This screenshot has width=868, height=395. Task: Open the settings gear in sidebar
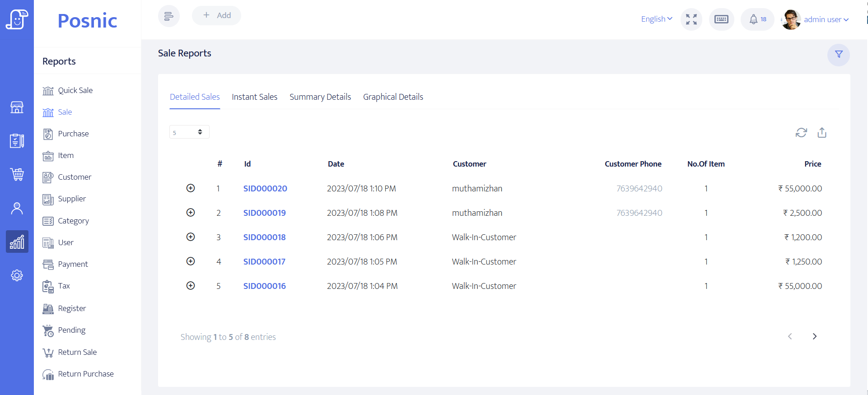(x=17, y=275)
